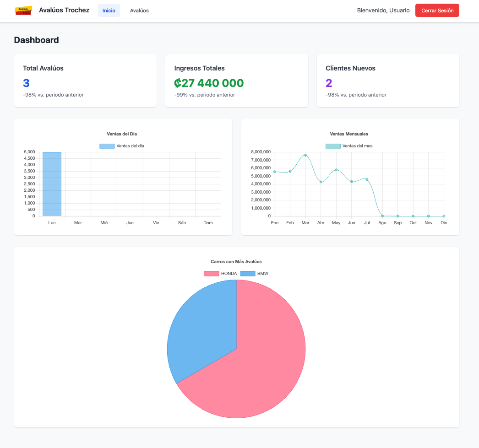This screenshot has width=479, height=448.
Task: Expand the Ventas del Día chart card
Action: [123, 177]
